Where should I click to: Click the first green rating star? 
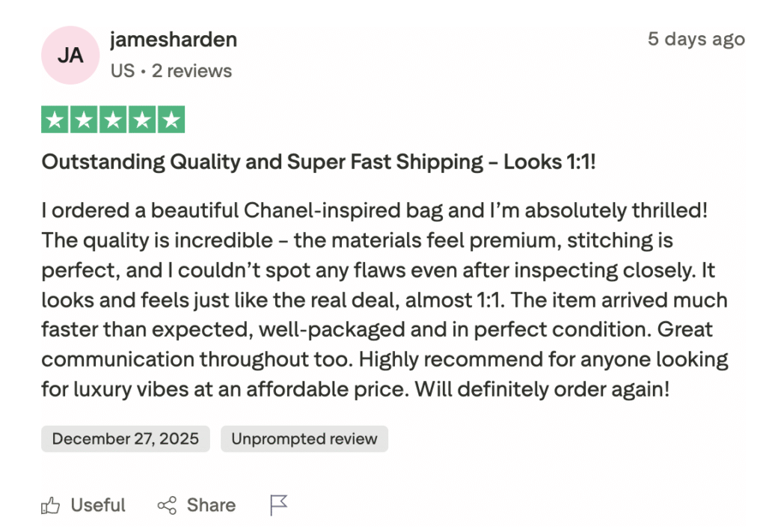coord(55,120)
